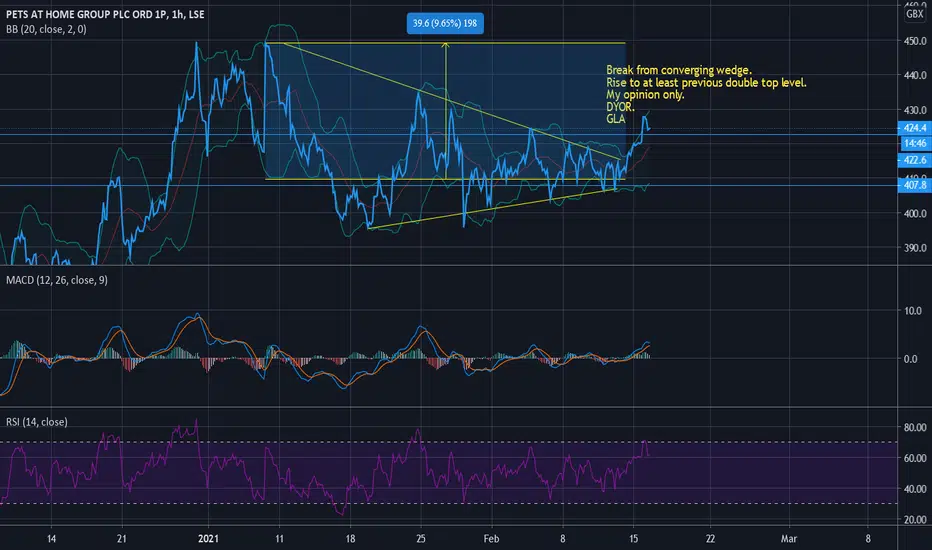The image size is (932, 550).
Task: Click the 18 date tick on time axis
Action: pos(350,539)
